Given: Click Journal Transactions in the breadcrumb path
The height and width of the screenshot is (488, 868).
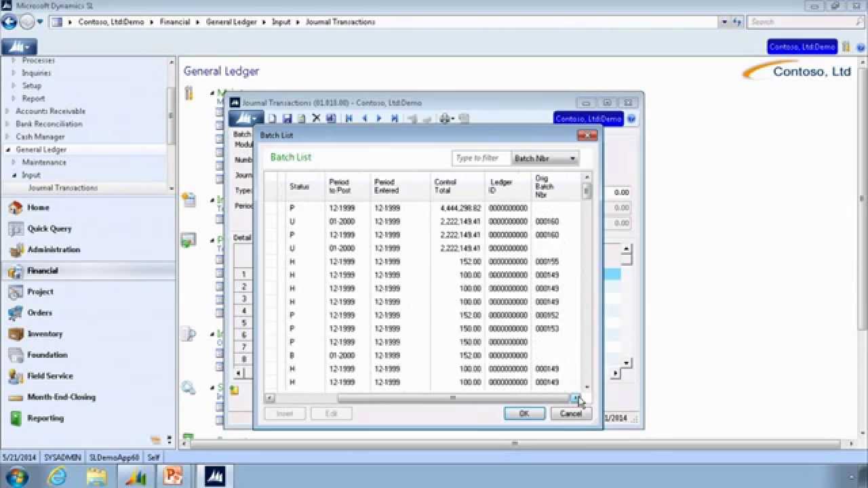Looking at the screenshot, I should (x=340, y=22).
